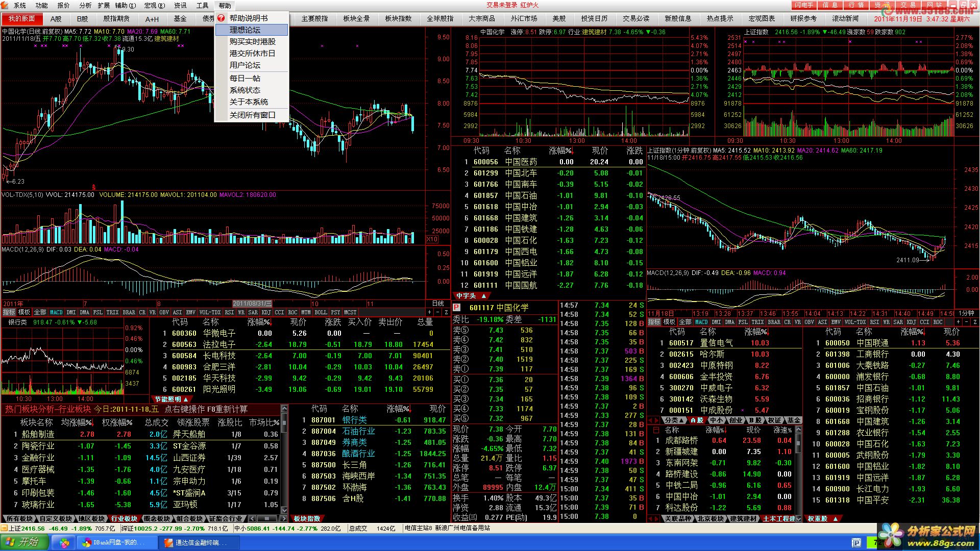Click scroll-up arrow of 成都路桥 list
This screenshot has width=980, height=551.
coord(798,430)
